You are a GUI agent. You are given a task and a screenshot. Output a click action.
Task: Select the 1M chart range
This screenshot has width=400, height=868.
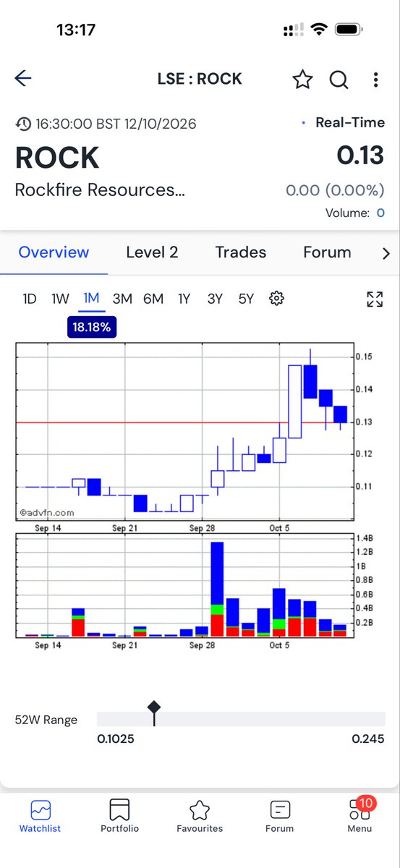point(91,298)
